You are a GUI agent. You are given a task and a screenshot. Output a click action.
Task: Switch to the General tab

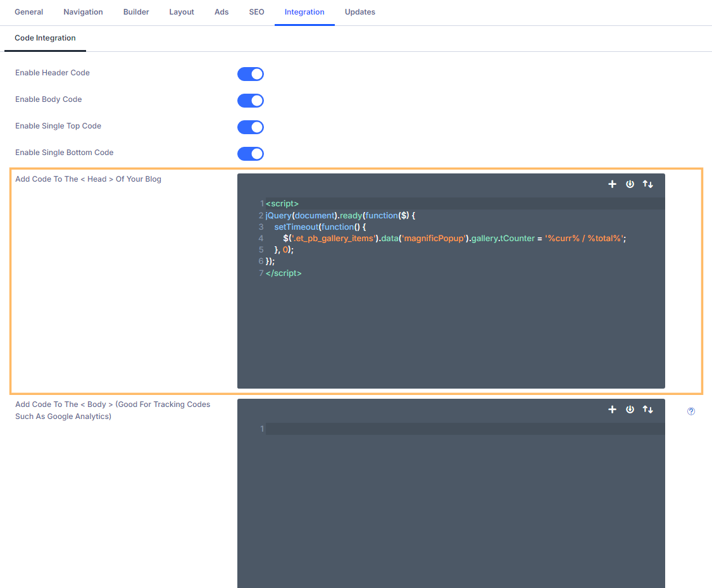pyautogui.click(x=29, y=12)
